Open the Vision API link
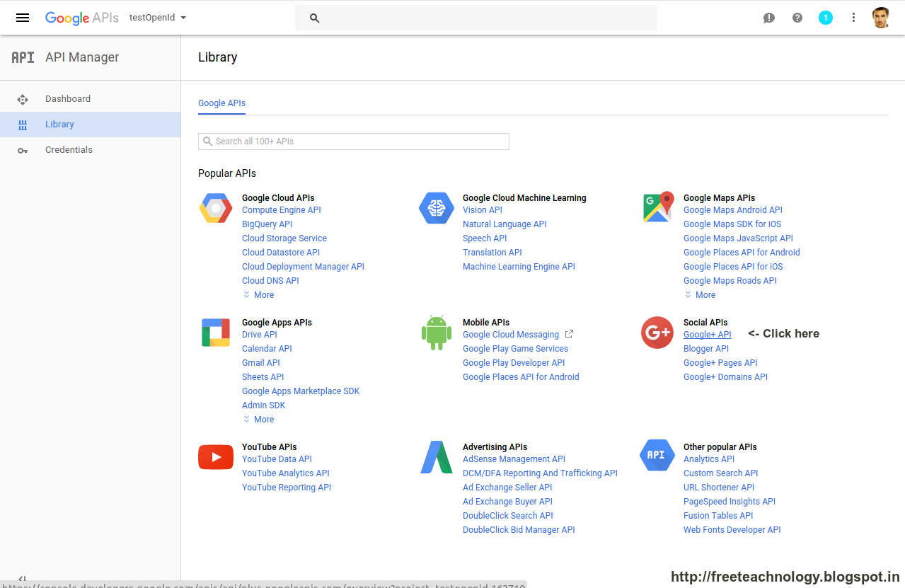This screenshot has height=588, width=905. (x=483, y=210)
